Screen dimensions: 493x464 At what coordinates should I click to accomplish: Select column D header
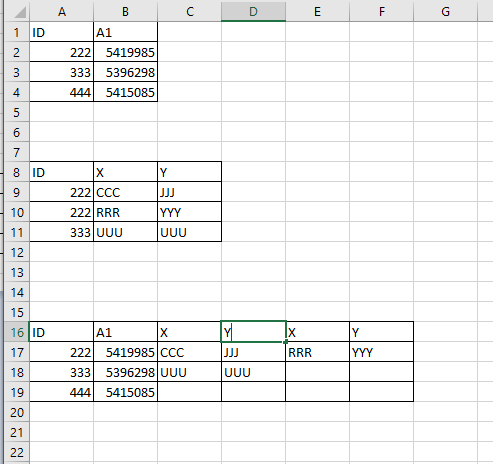(x=253, y=12)
